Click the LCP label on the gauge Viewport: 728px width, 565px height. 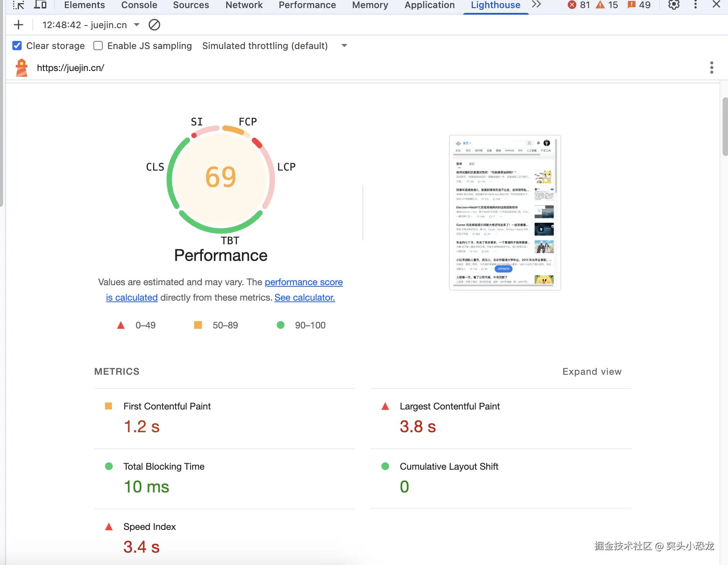click(286, 167)
